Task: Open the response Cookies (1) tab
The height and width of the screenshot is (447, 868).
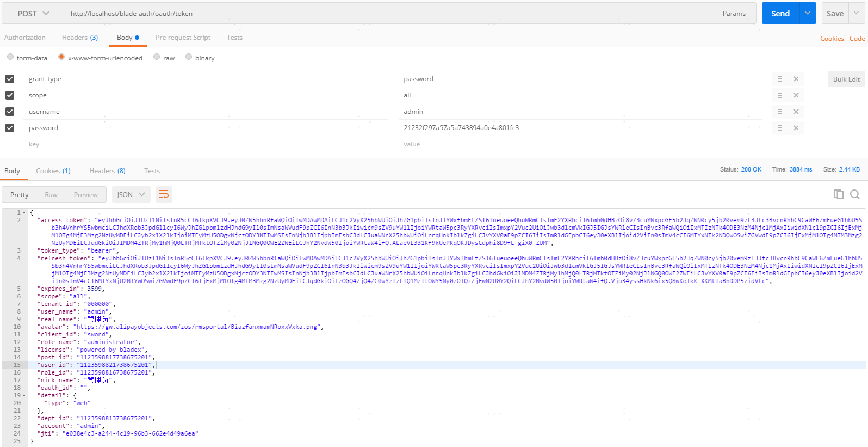Action: (53, 171)
